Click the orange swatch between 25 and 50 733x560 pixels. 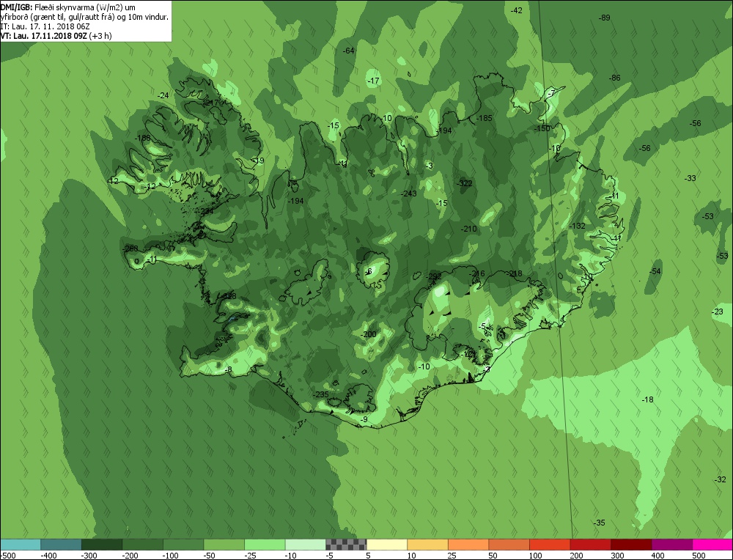(x=468, y=544)
